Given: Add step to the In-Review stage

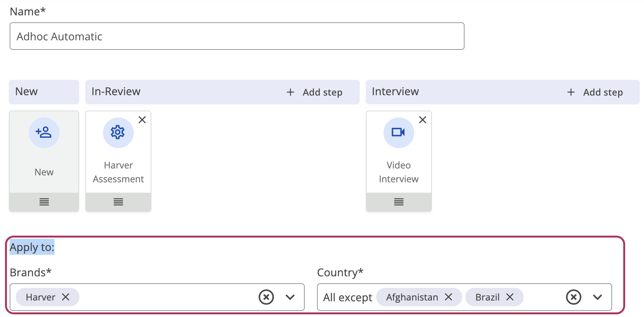Looking at the screenshot, I should (x=315, y=92).
